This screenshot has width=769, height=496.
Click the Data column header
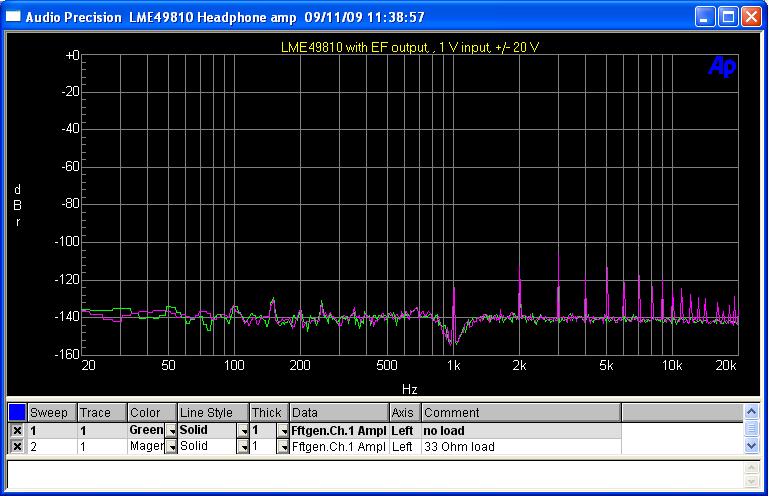pyautogui.click(x=339, y=413)
